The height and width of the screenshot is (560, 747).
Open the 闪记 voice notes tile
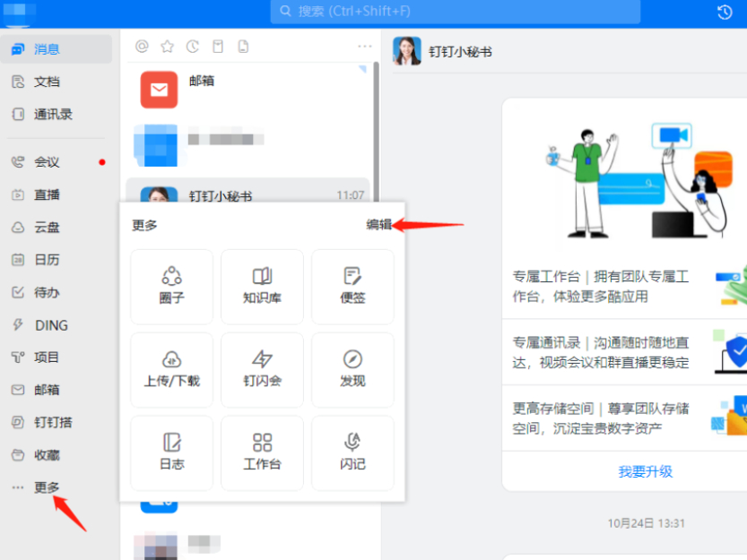352,452
